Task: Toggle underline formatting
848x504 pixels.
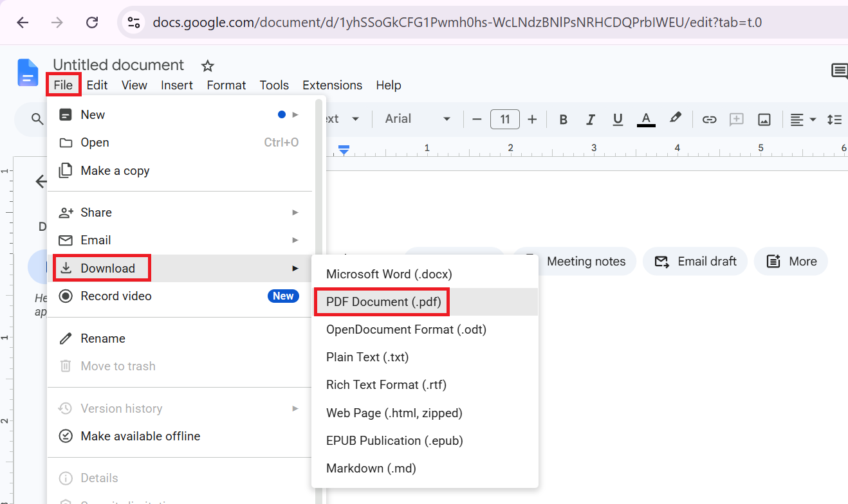Action: pos(618,119)
